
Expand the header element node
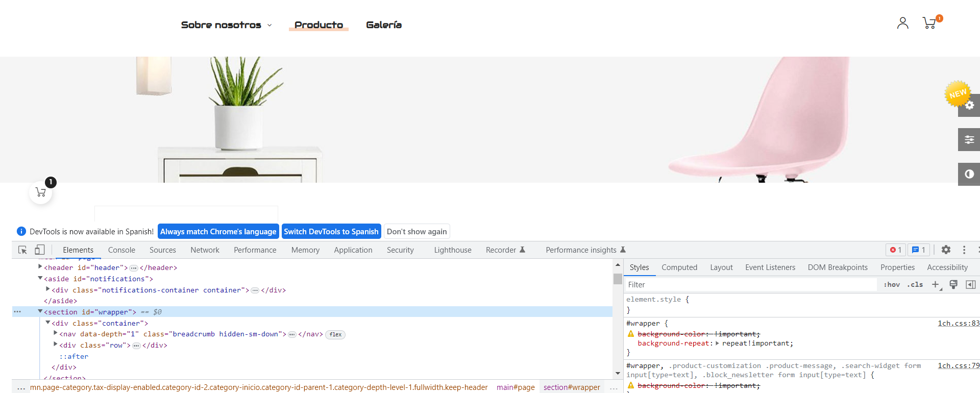(x=40, y=267)
